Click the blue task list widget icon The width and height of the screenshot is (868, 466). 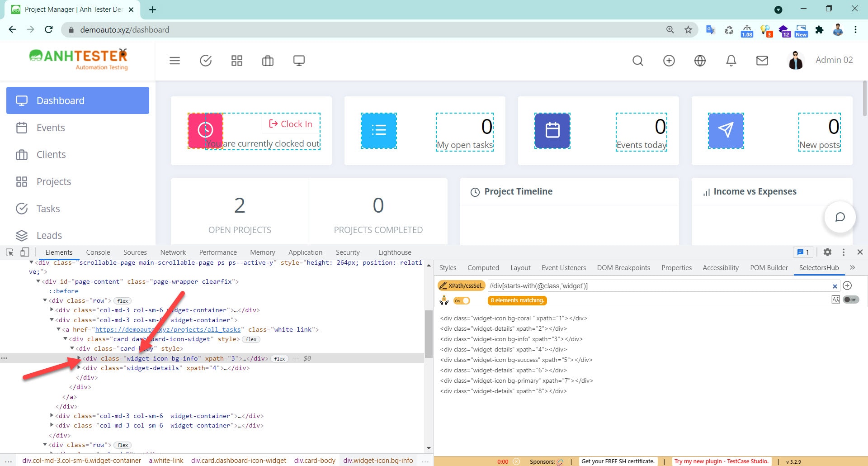379,130
